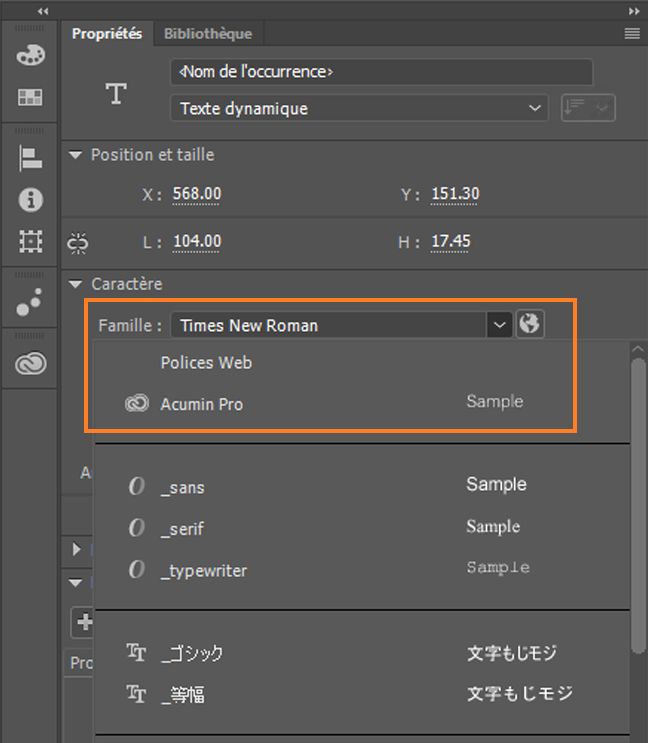Click the Text tool T icon
The image size is (648, 743).
(x=116, y=93)
